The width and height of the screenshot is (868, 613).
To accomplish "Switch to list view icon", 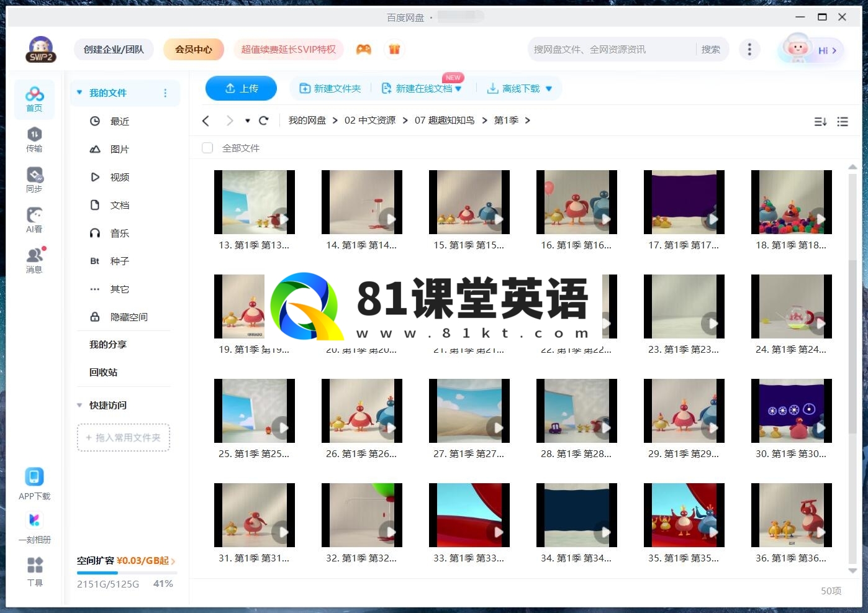I will 843,122.
